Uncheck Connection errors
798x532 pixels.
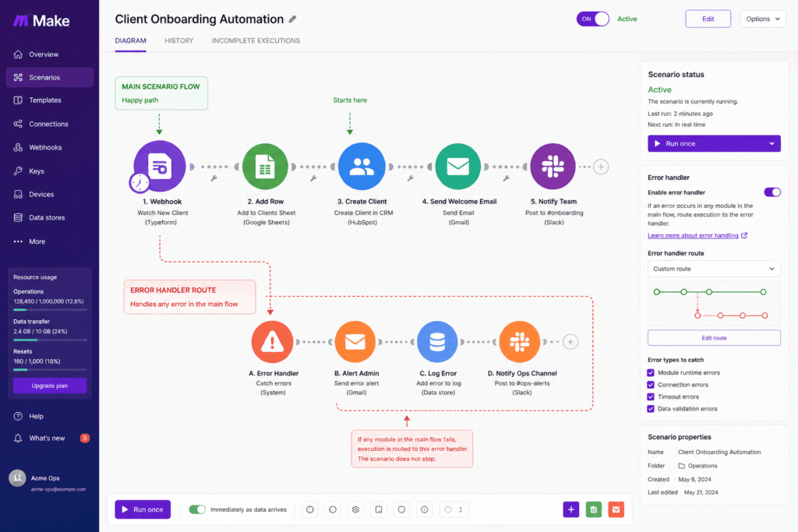pyautogui.click(x=651, y=385)
